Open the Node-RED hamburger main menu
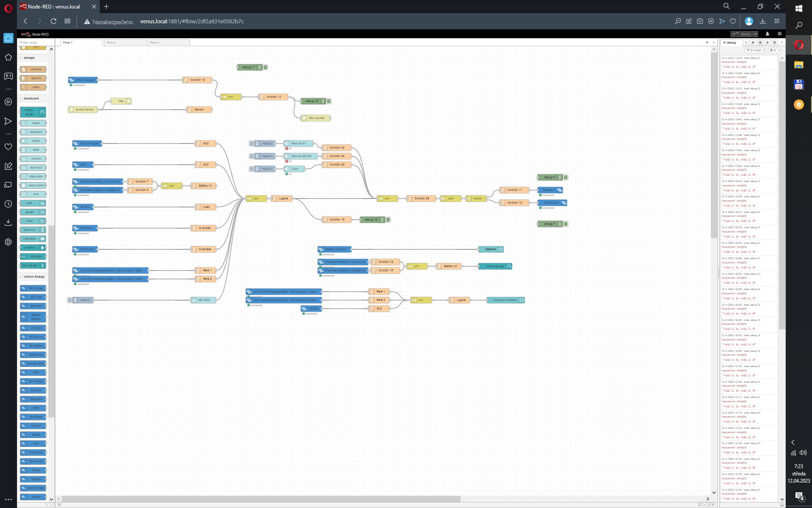 [x=779, y=34]
